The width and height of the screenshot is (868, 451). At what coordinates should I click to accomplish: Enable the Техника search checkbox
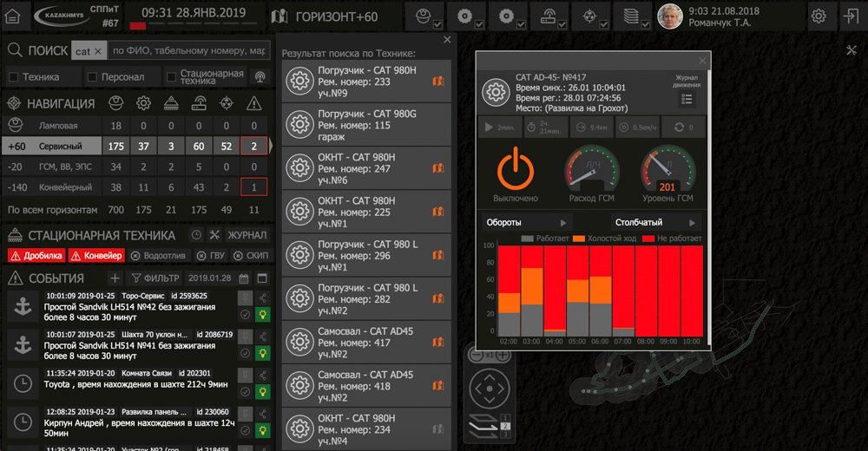pos(14,77)
